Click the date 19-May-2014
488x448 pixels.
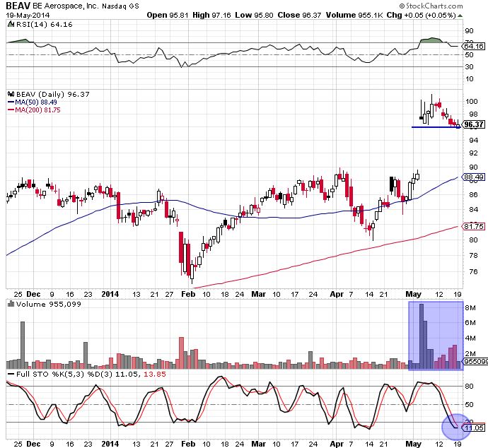28,15
